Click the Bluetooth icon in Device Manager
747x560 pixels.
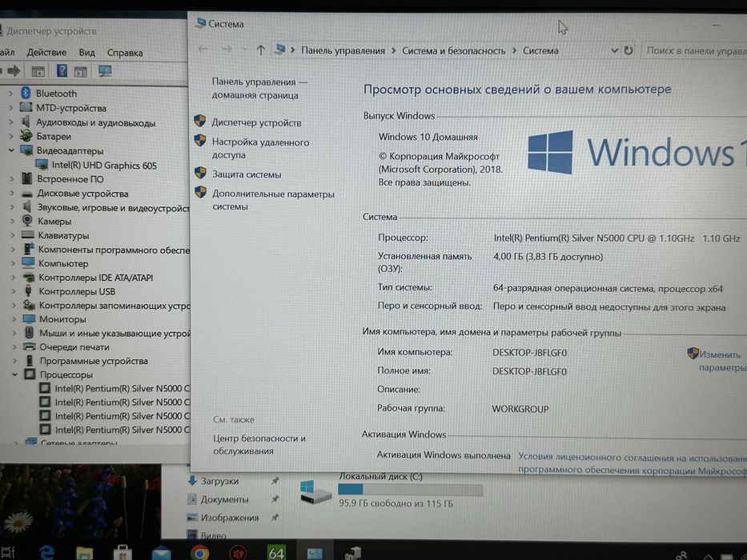coord(26,93)
